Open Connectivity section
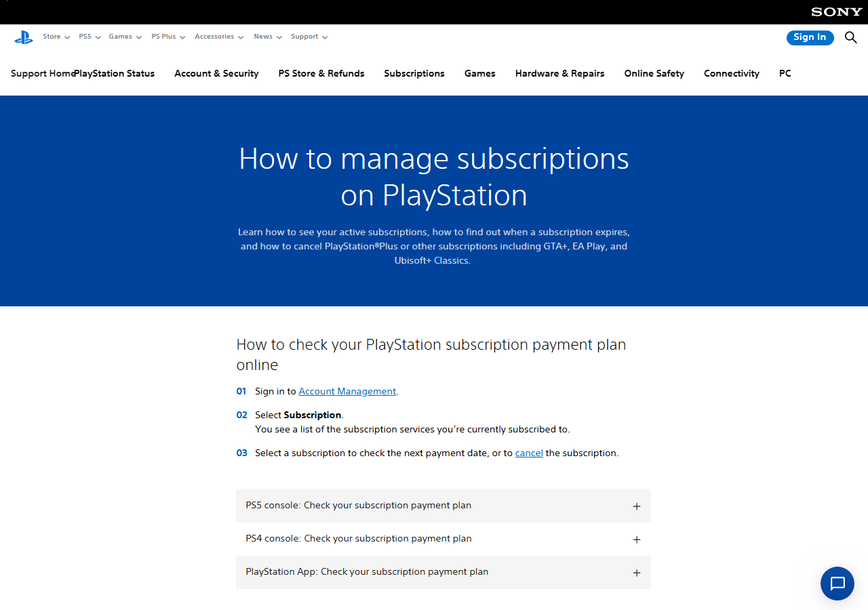This screenshot has width=868, height=610. coord(732,73)
